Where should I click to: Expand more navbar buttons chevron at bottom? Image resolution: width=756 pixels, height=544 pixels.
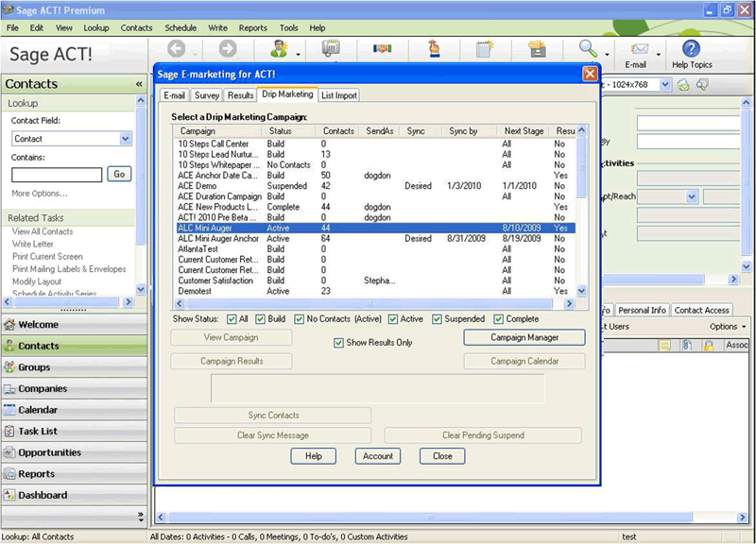click(140, 517)
